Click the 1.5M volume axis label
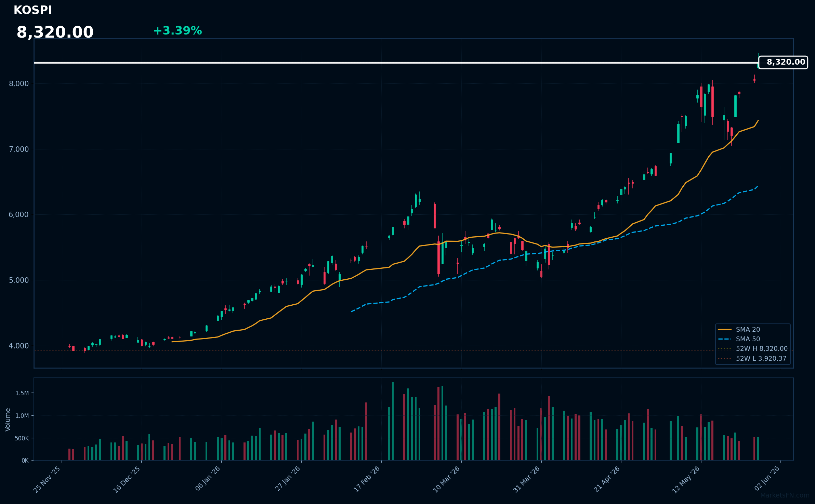 click(x=22, y=393)
